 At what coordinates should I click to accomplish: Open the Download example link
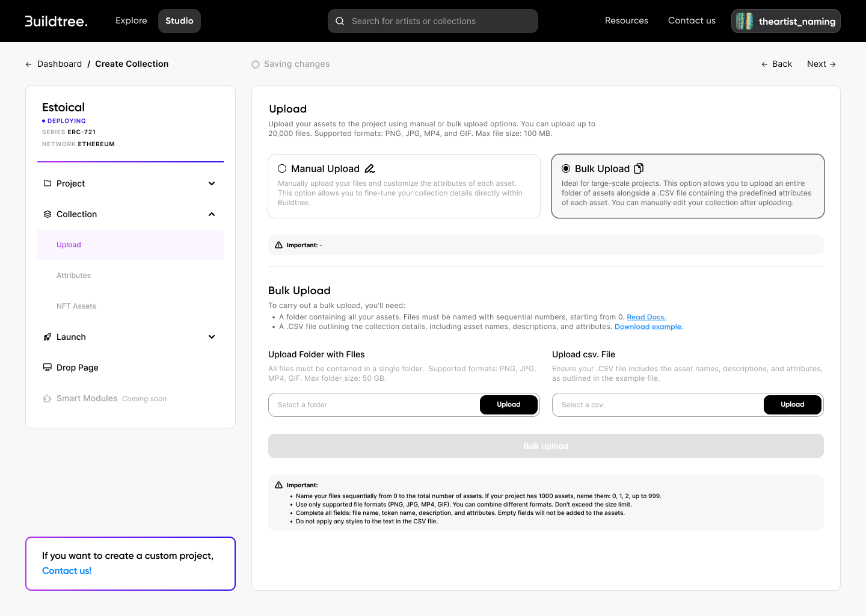648,327
